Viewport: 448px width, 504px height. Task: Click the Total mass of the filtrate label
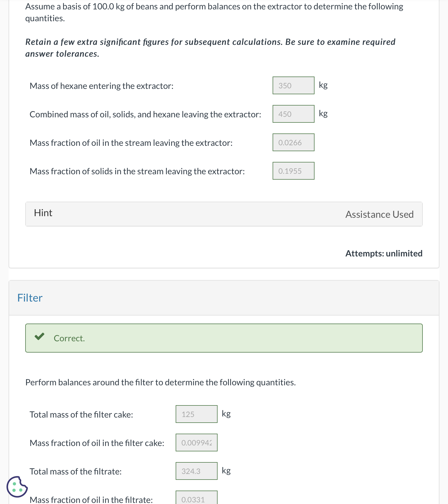pos(75,472)
